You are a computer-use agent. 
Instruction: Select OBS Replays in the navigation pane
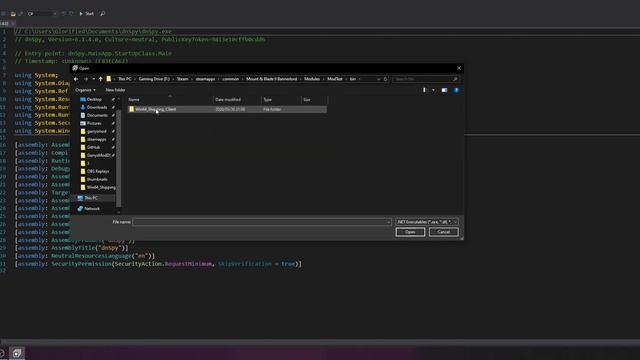(x=98, y=171)
